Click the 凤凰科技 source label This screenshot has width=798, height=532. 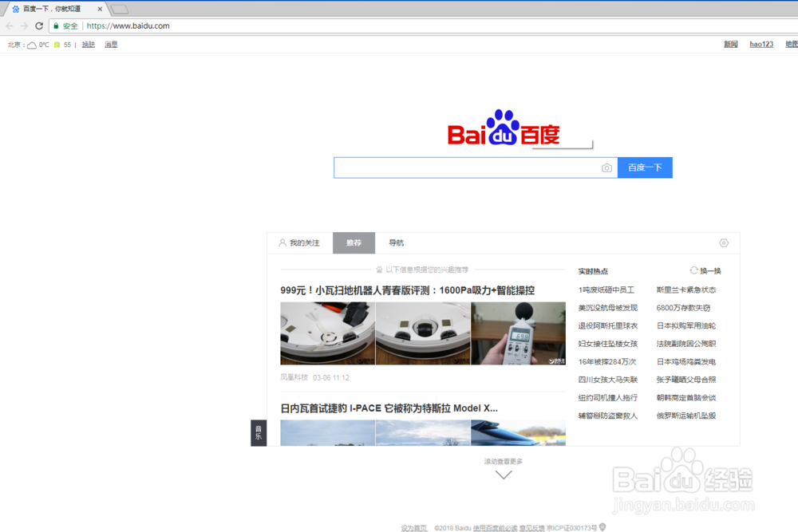click(x=294, y=377)
